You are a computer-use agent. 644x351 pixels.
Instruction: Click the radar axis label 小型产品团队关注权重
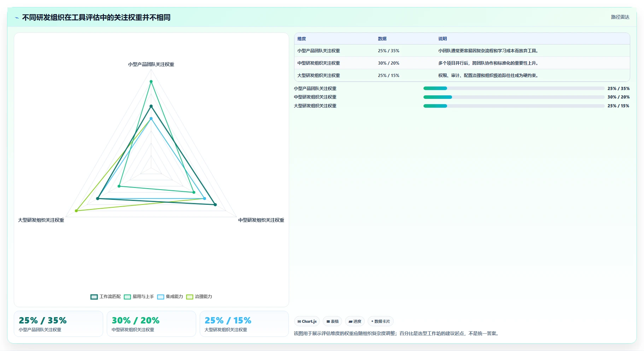tap(151, 64)
